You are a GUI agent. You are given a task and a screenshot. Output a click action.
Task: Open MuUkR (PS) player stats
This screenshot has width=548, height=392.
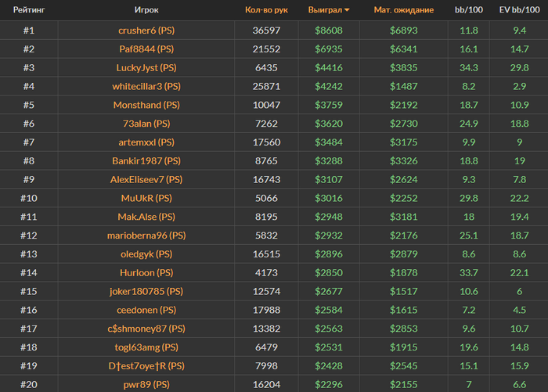click(146, 198)
